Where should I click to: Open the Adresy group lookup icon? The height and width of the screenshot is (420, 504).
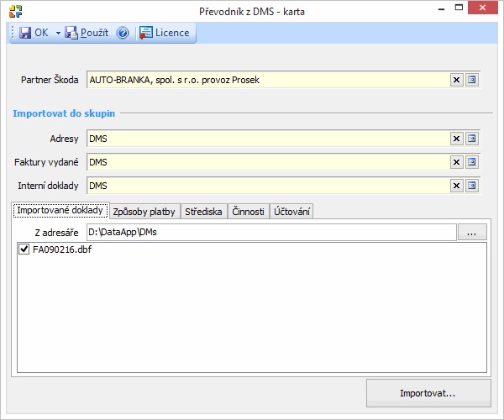click(x=471, y=139)
